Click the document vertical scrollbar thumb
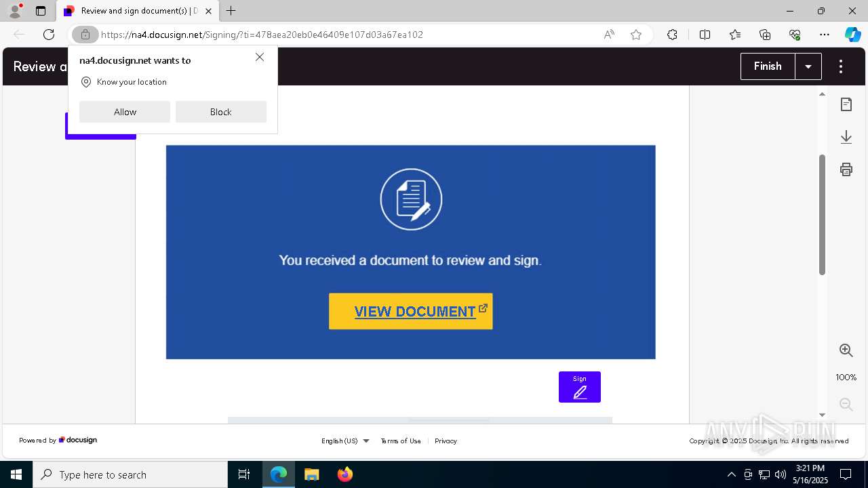The image size is (868, 488). click(822, 215)
